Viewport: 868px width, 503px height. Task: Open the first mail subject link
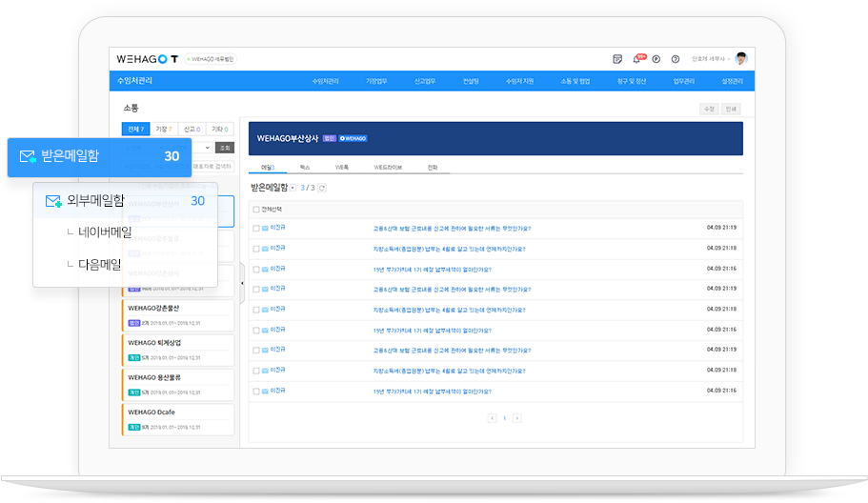[x=452, y=229]
